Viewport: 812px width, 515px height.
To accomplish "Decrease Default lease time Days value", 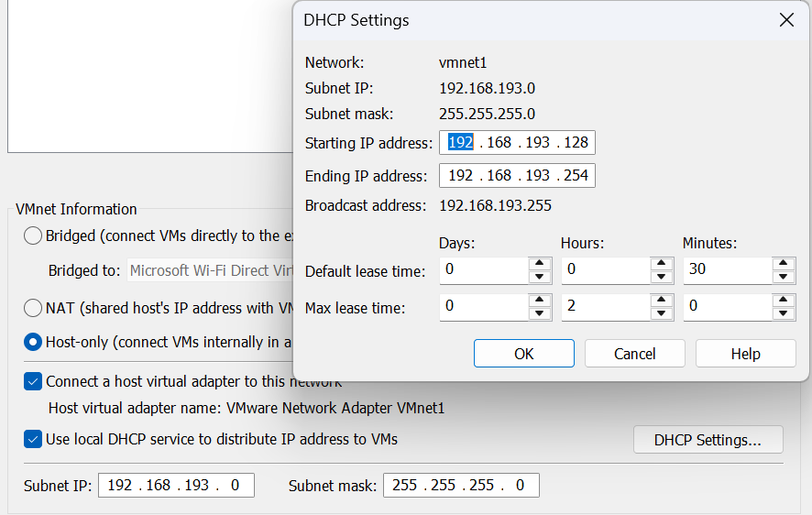I will [x=539, y=278].
